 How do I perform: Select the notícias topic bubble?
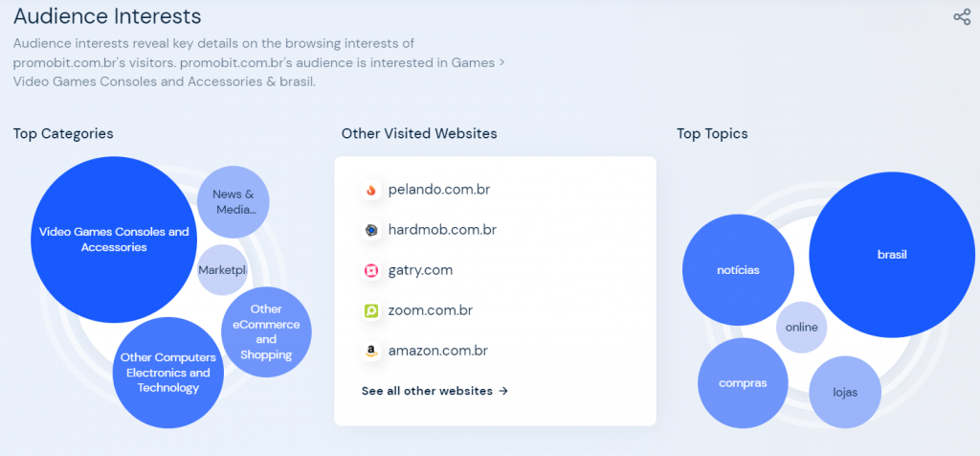pos(738,270)
